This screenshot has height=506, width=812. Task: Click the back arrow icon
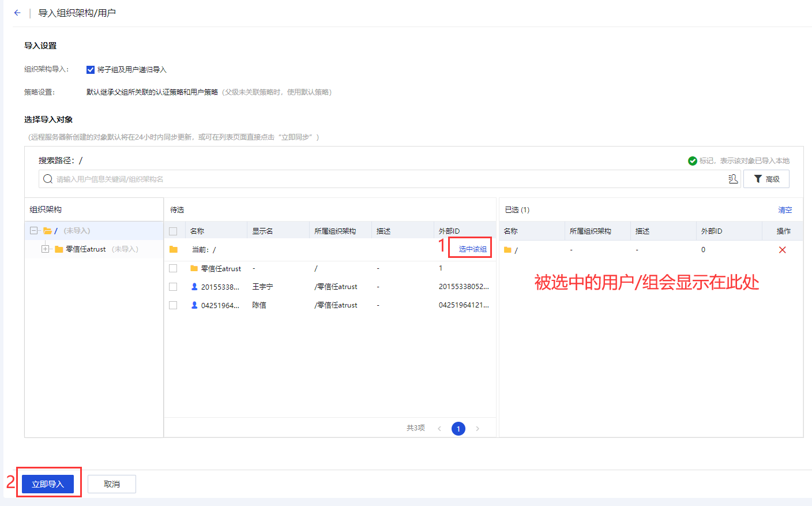17,13
